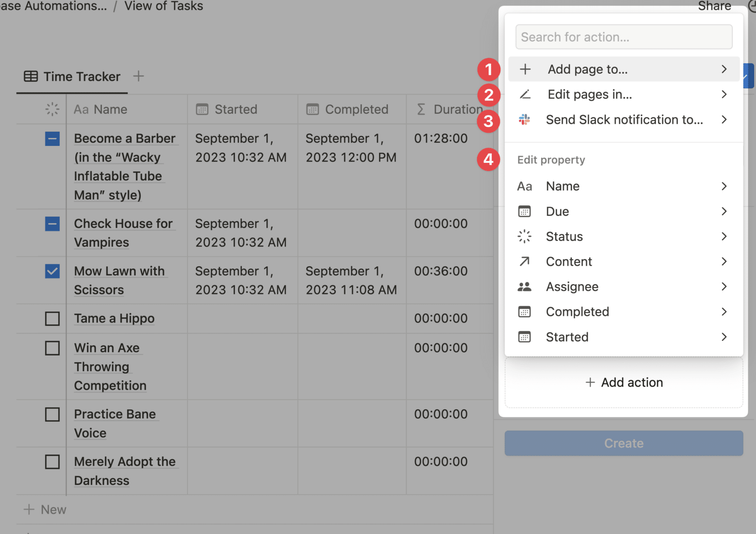Image resolution: width=756 pixels, height=534 pixels.
Task: Select the arrow icon for the Content property
Action: [x=525, y=262]
